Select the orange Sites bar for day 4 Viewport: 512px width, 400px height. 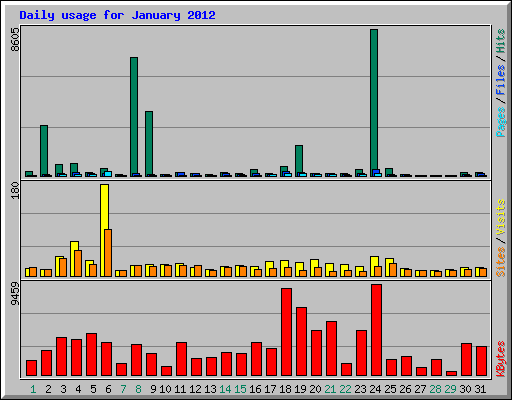point(78,263)
